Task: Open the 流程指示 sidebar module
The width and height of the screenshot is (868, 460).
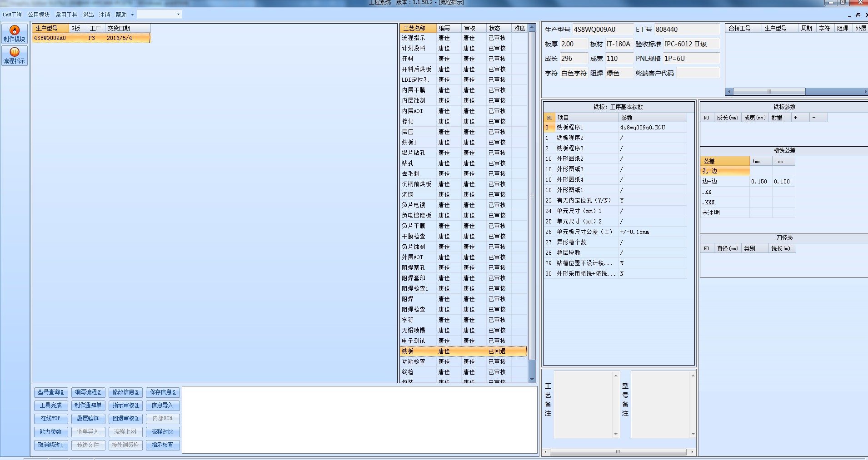Action: tap(15, 55)
